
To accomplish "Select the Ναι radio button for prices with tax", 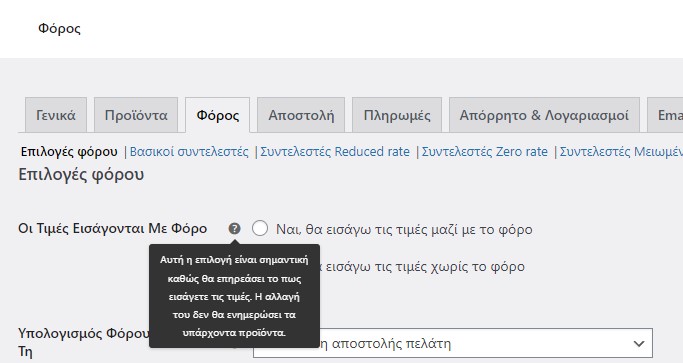I will click(260, 228).
